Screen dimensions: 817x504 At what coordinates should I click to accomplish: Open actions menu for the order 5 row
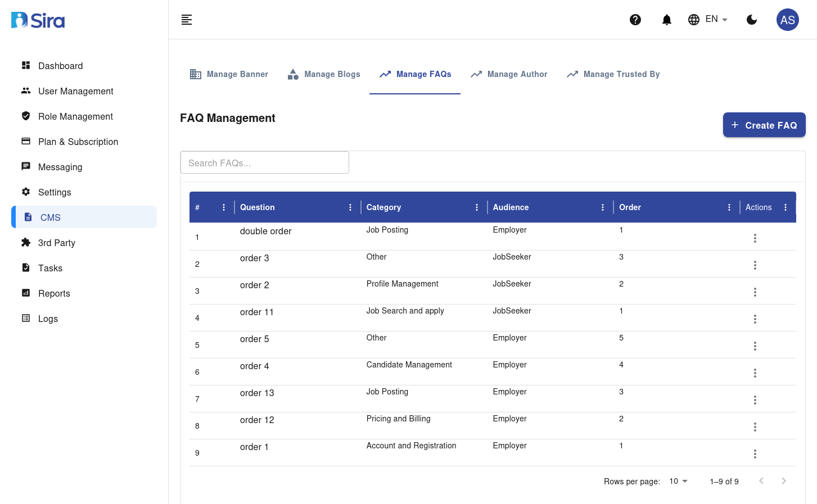click(755, 346)
